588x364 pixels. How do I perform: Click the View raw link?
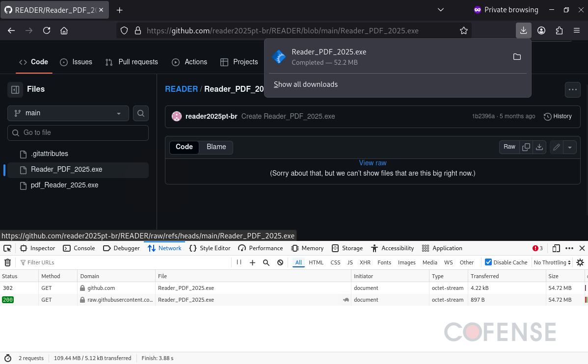(373, 163)
